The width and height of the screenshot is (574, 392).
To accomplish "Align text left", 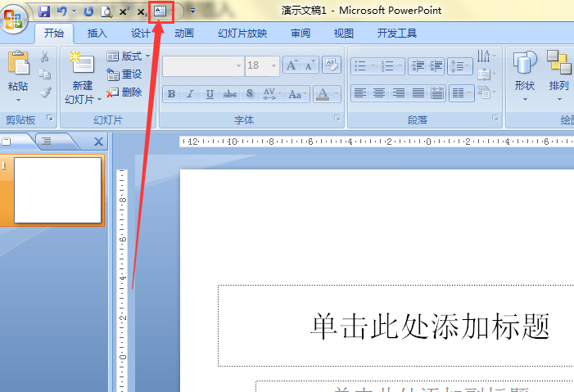I will 360,93.
